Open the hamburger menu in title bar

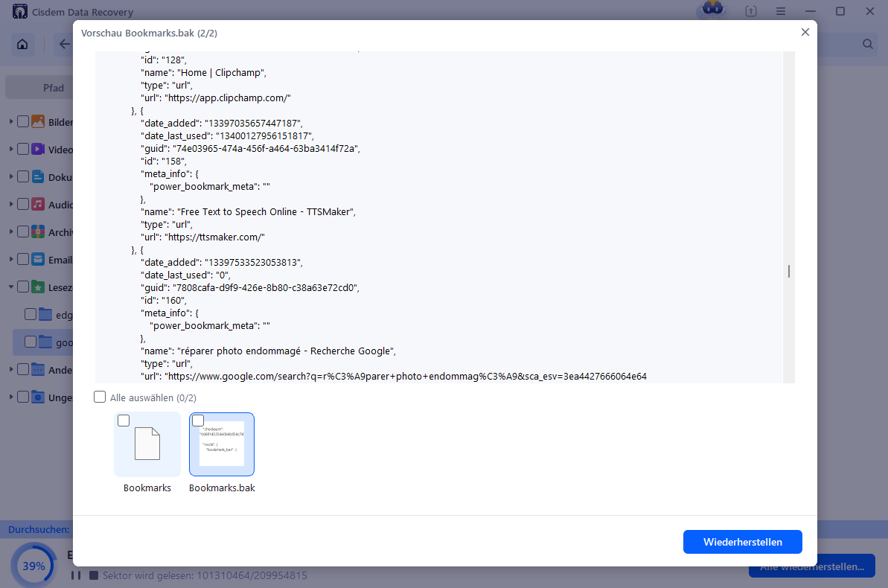[780, 11]
